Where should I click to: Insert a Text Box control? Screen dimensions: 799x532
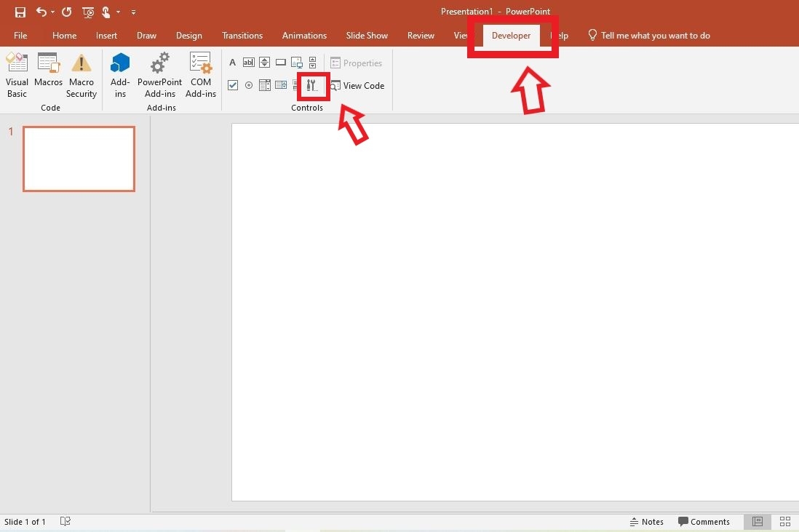pyautogui.click(x=248, y=62)
